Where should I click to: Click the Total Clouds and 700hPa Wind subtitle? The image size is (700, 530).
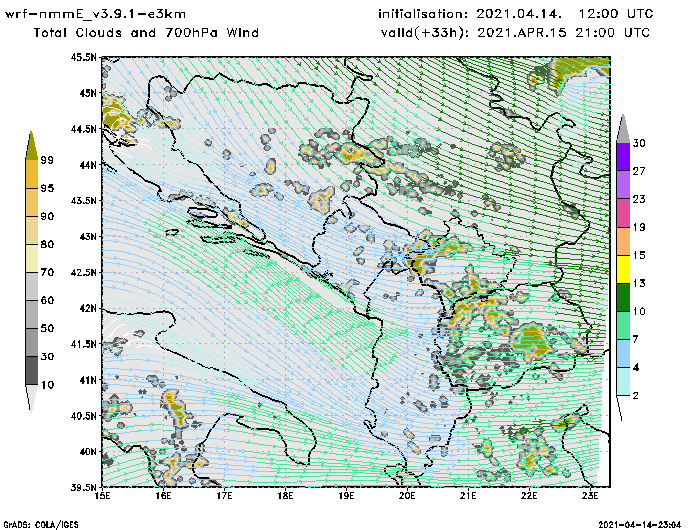tap(146, 33)
